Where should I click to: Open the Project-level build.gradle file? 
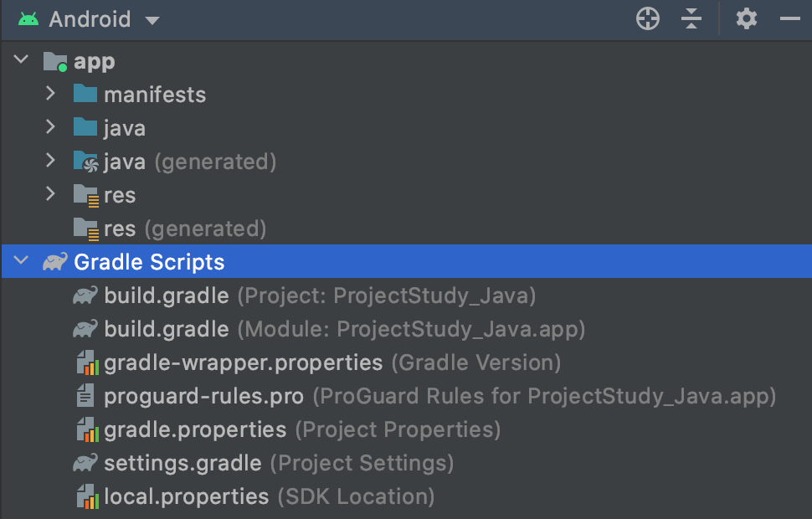pos(167,295)
